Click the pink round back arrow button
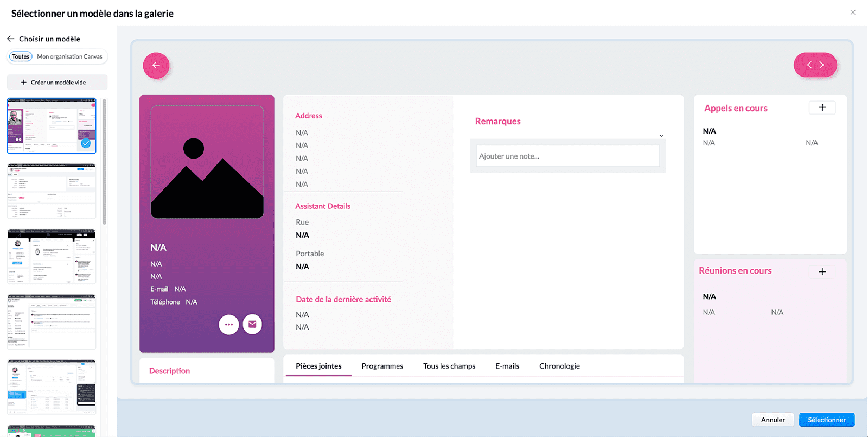This screenshot has width=868, height=437. coord(156,65)
